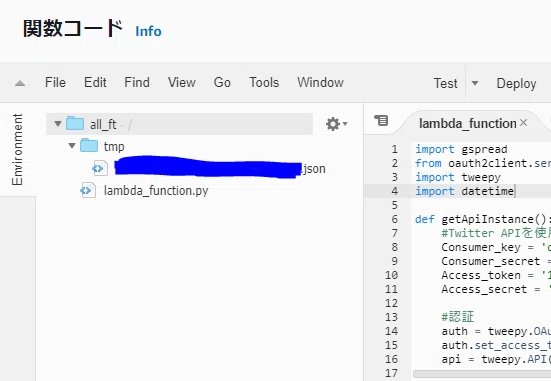Open the Window menu
This screenshot has width=551, height=381.
pos(320,83)
